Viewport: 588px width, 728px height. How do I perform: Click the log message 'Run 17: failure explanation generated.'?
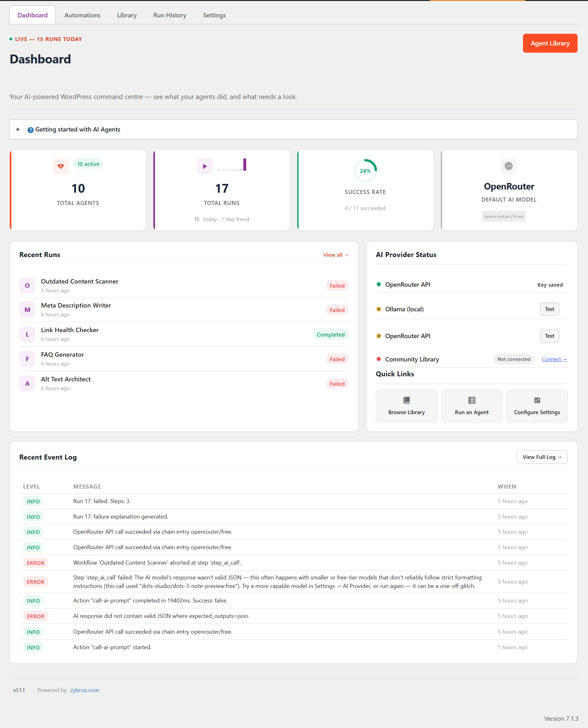[x=121, y=516]
